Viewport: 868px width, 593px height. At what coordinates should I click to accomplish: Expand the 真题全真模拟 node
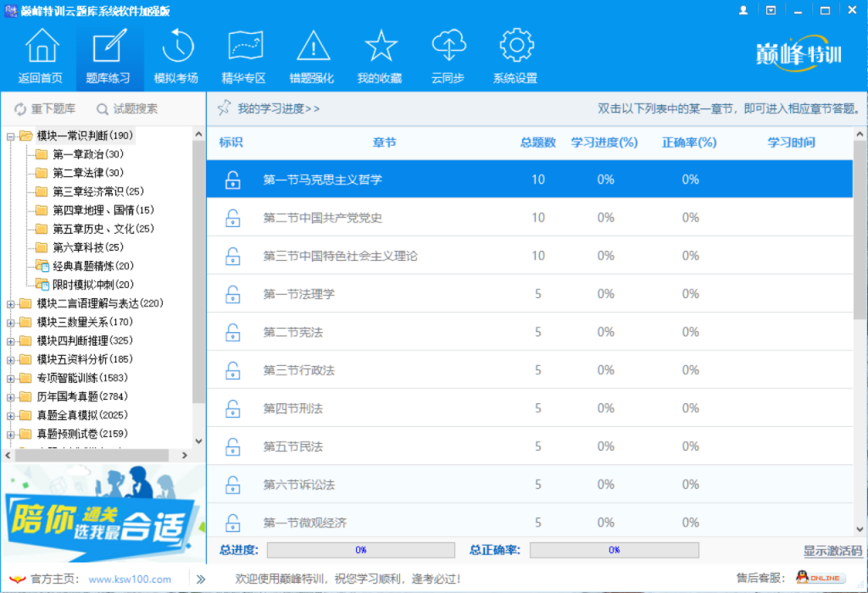(10, 416)
